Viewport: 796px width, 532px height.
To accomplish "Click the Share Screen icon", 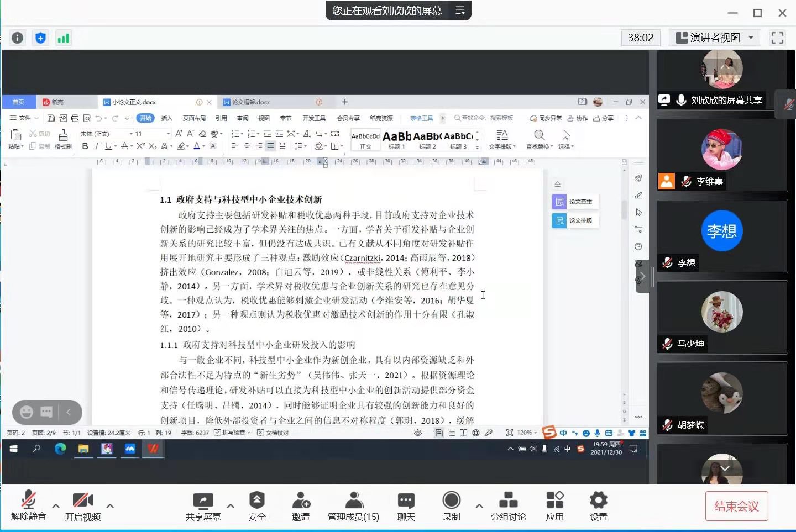I will point(203,501).
